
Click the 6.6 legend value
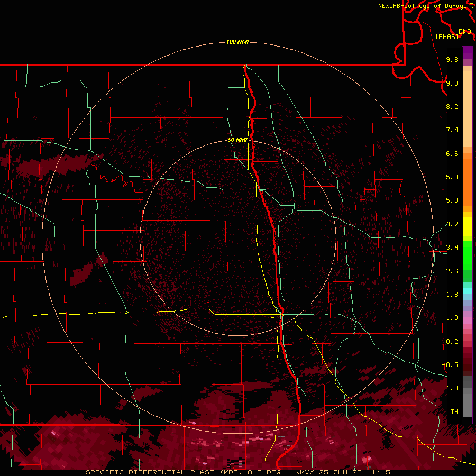point(452,153)
